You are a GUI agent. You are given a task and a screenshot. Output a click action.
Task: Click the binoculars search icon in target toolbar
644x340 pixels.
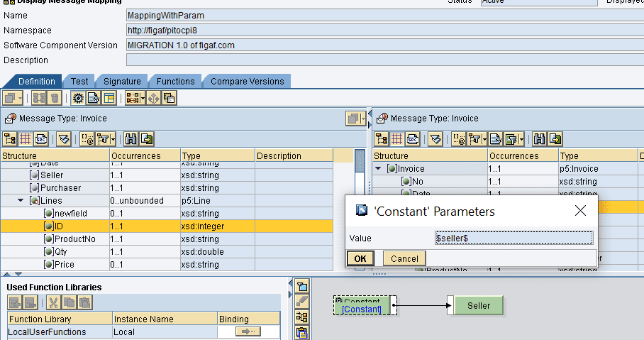click(539, 139)
